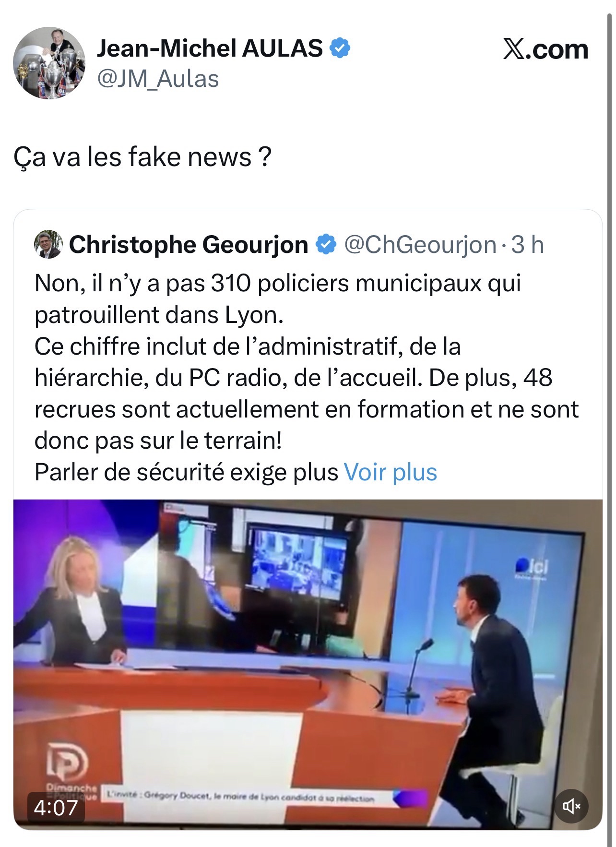Click the "ici" channel logo in video
The image size is (616, 847).
coord(533,568)
